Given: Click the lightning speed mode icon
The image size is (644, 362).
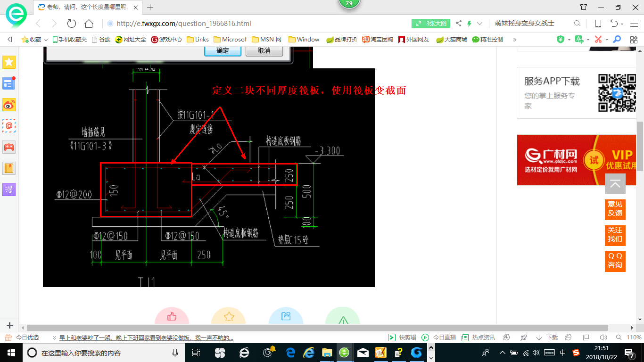Looking at the screenshot, I should pos(470,24).
